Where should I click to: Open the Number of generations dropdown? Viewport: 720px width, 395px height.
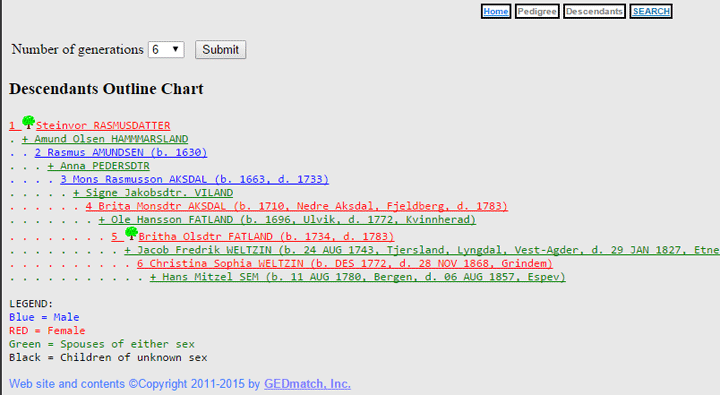point(166,50)
